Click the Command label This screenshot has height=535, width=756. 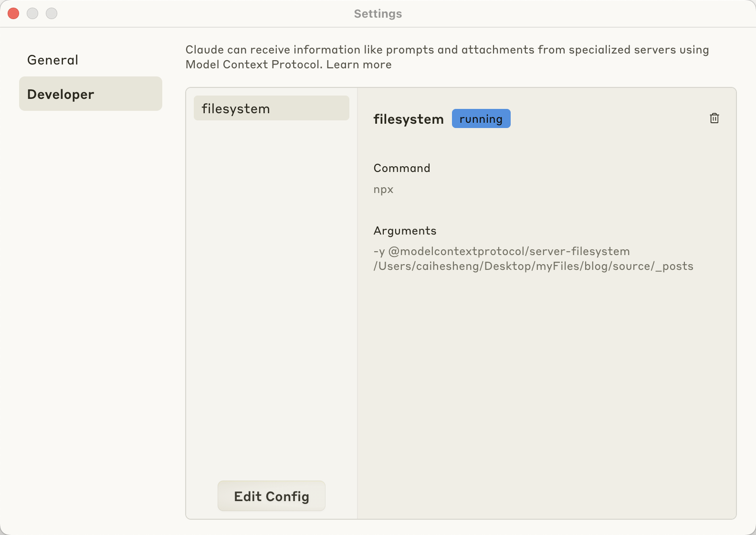[x=401, y=168]
